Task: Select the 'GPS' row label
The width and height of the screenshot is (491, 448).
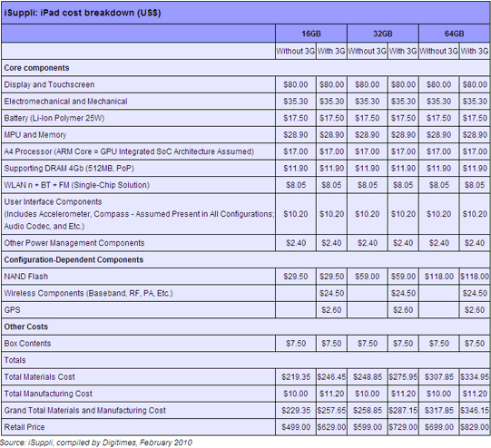Action: (x=12, y=310)
